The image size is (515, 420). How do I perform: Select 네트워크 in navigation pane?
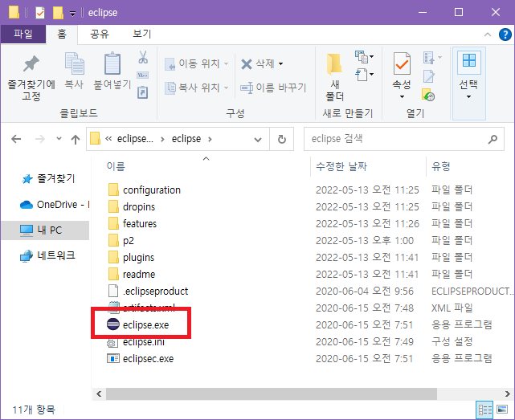click(x=48, y=255)
